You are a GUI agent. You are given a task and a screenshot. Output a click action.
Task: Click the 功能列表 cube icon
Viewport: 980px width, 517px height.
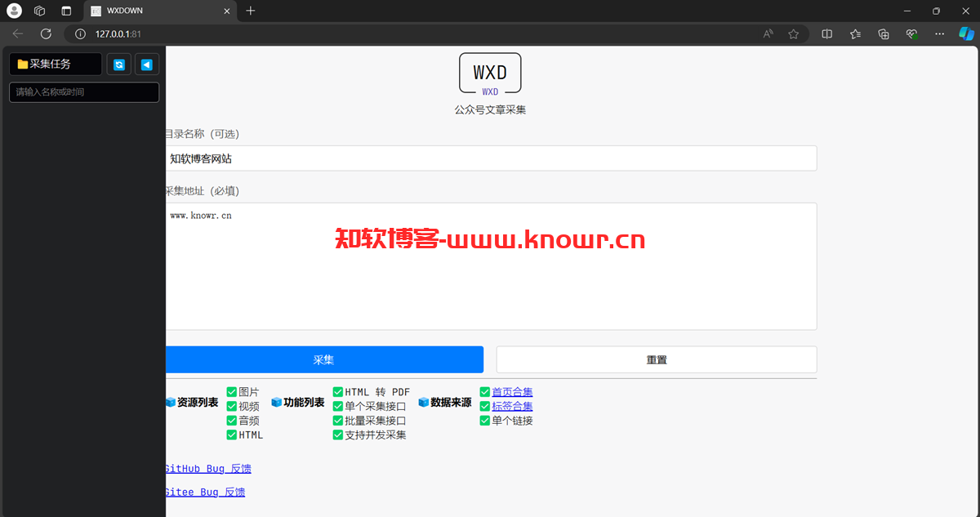(277, 403)
